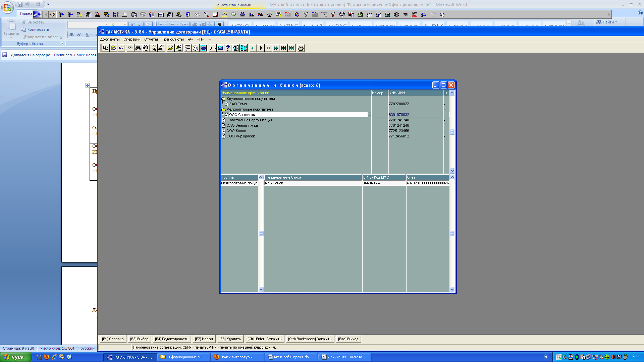Click the org chart icon in module launcher bar
644x362 pixels.
tap(224, 14)
